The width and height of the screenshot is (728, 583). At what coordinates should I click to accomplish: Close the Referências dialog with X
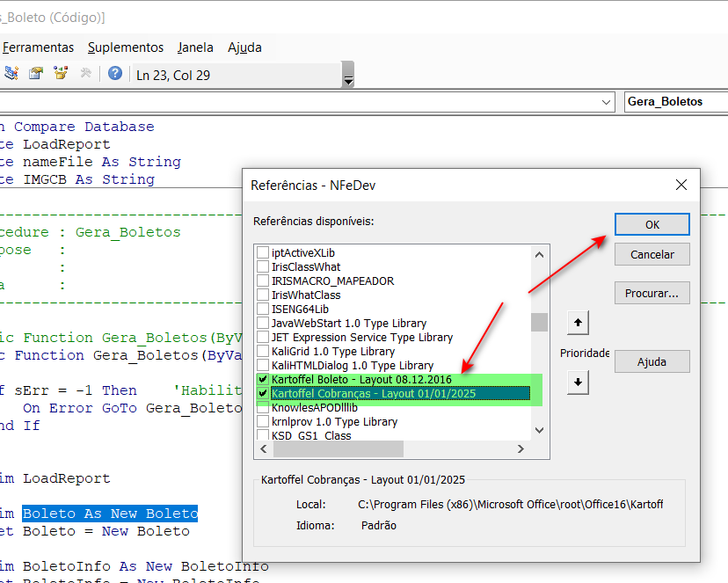coord(681,186)
